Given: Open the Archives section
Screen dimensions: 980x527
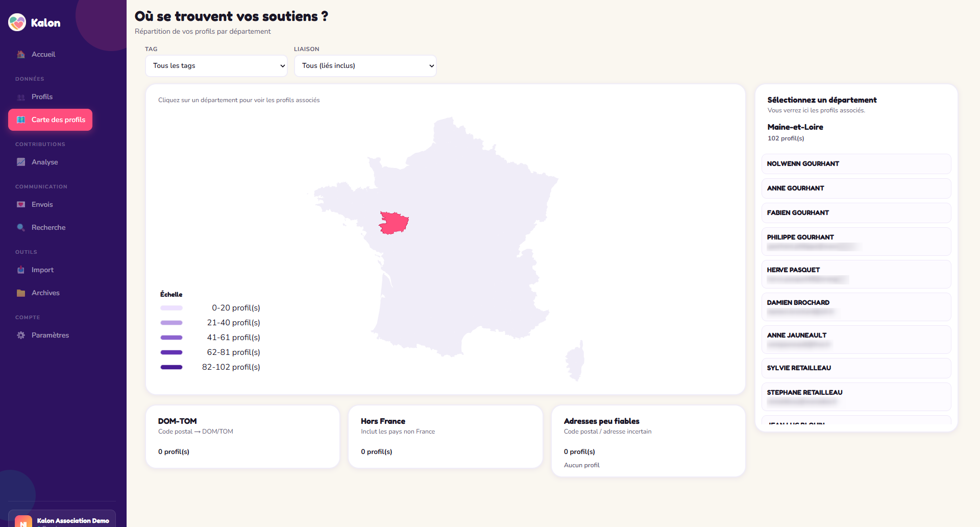Looking at the screenshot, I should click(x=51, y=293).
